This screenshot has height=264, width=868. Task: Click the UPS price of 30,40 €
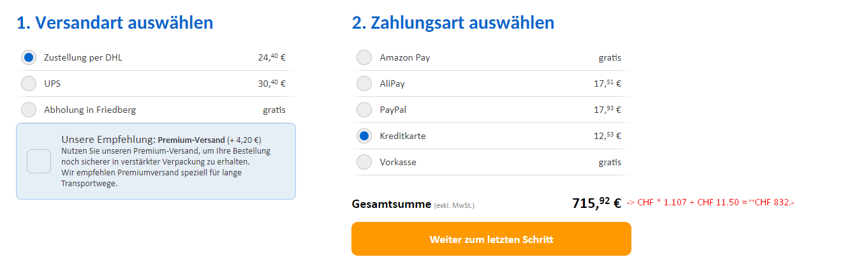271,84
